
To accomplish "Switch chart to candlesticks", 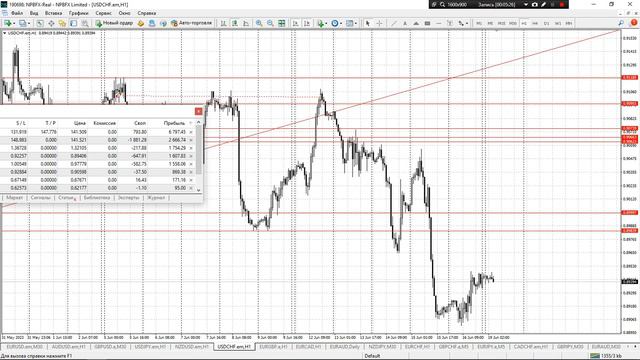I will coord(235,23).
